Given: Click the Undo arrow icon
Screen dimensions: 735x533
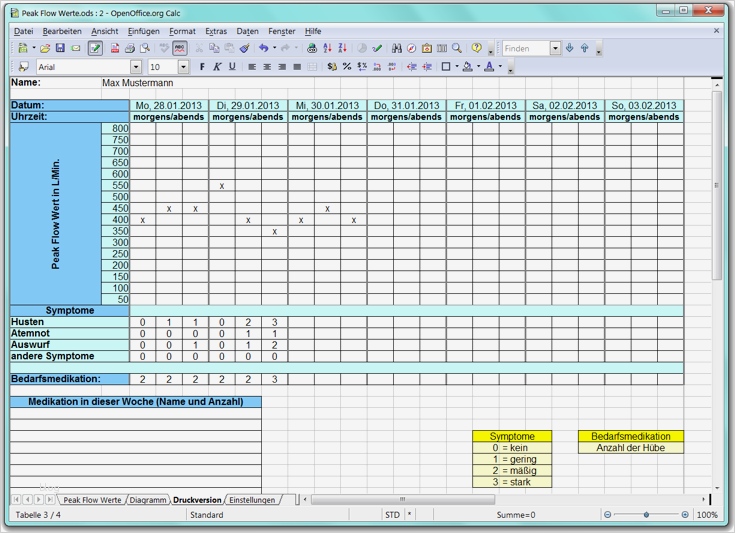Looking at the screenshot, I should pyautogui.click(x=263, y=48).
